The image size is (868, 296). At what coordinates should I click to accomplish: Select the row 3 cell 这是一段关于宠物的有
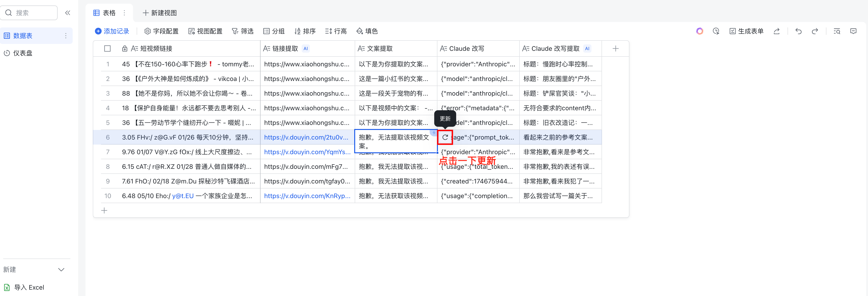click(396, 93)
